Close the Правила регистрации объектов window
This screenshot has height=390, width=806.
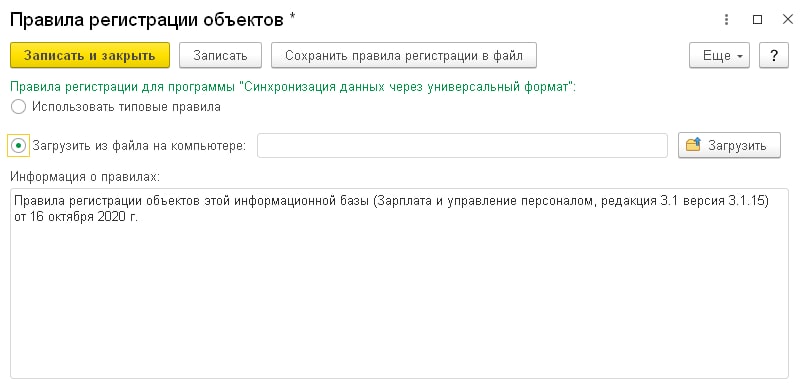[x=787, y=20]
